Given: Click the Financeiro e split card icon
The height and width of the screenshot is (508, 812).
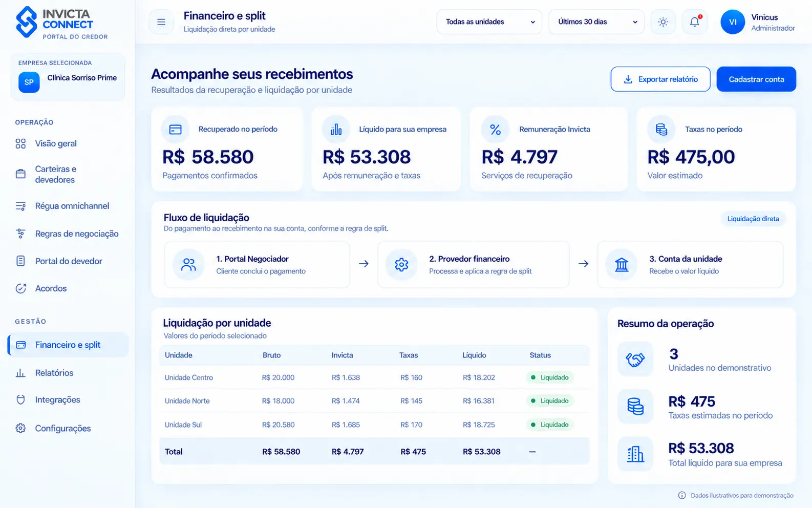Looking at the screenshot, I should tap(21, 345).
